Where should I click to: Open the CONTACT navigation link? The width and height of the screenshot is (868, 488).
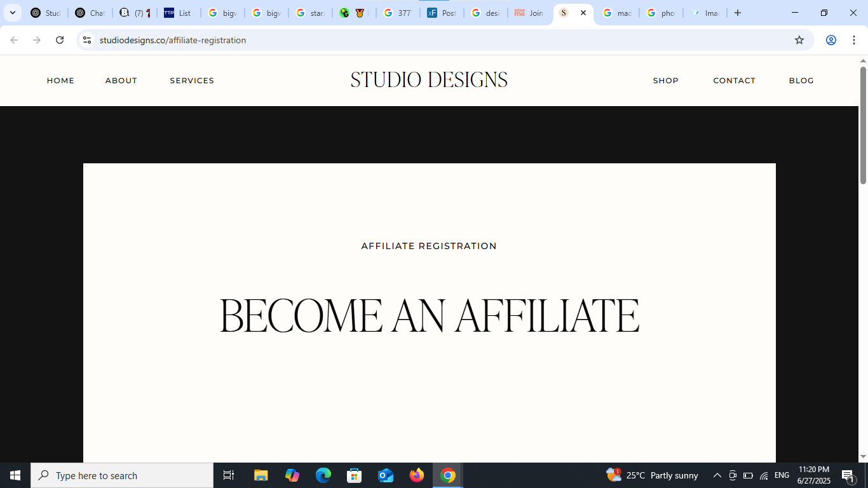point(734,81)
